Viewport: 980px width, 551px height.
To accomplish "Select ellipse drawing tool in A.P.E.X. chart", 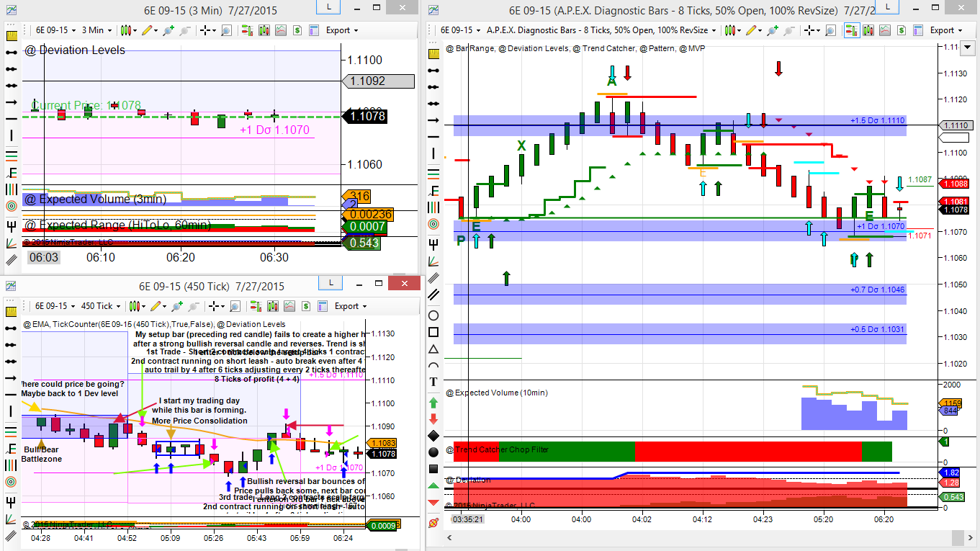I will [x=433, y=315].
